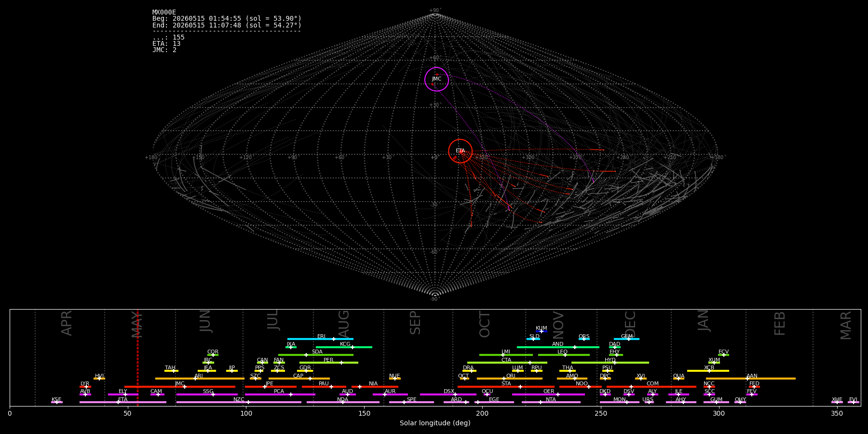The width and height of the screenshot is (868, 434).
Task: Click the KUM shower marker
Action: pyautogui.click(x=542, y=331)
